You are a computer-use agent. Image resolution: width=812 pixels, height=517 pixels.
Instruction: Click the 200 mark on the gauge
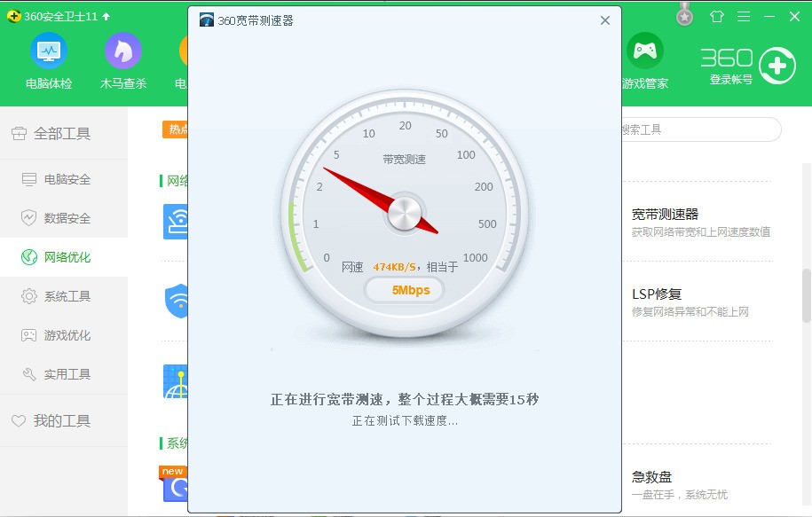point(484,187)
